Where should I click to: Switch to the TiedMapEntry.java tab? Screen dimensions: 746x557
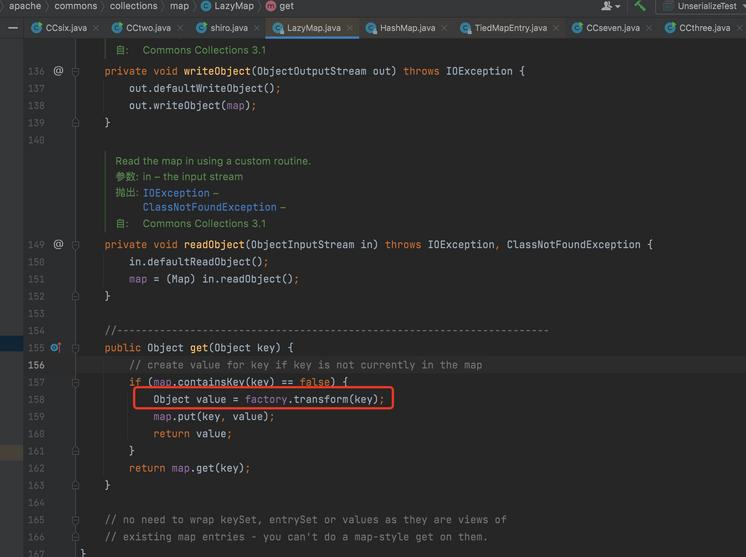(x=503, y=28)
